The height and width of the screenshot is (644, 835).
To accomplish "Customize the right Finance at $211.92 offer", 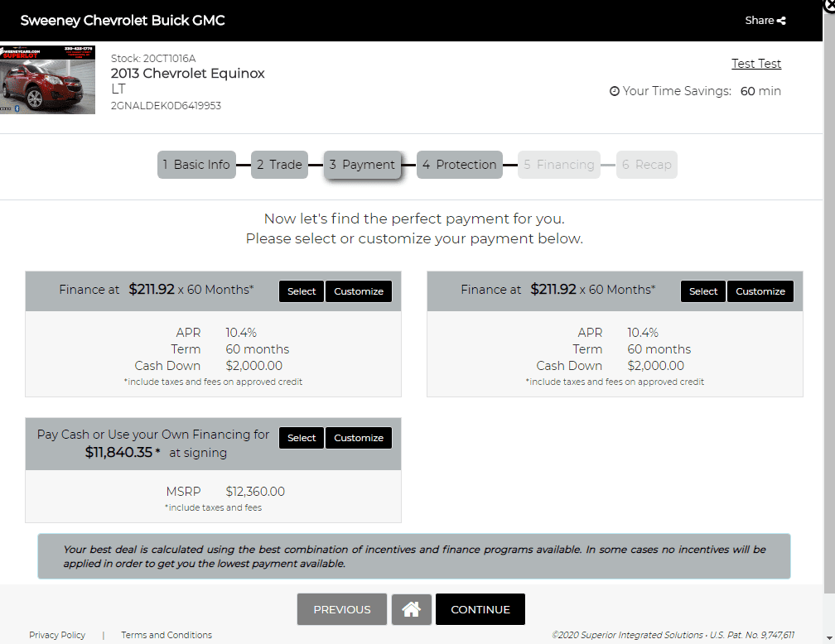I will click(760, 291).
